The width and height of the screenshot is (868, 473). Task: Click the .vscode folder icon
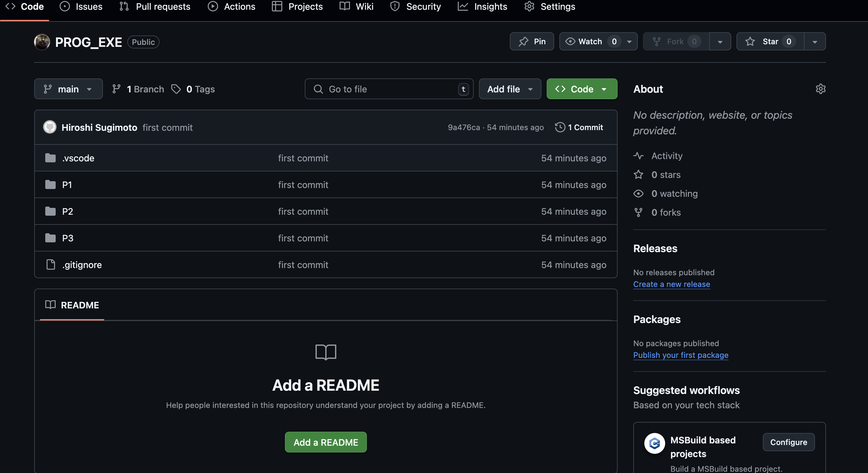[x=50, y=157]
